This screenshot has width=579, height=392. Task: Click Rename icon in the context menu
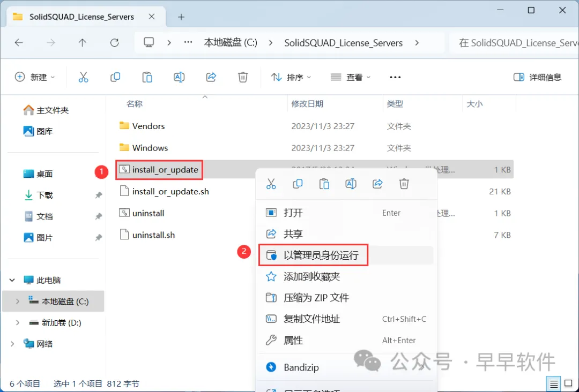(x=351, y=184)
